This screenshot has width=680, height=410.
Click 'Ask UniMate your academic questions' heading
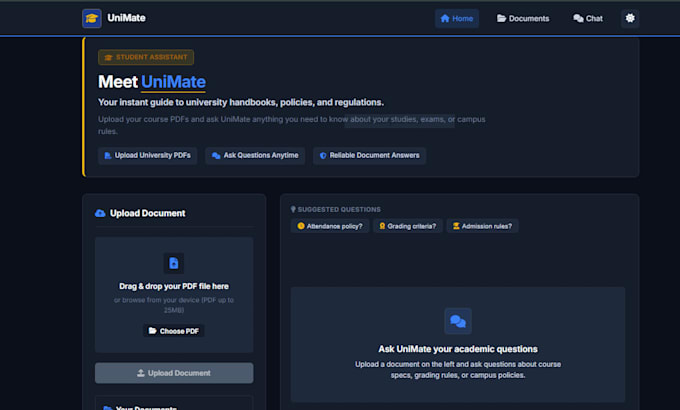458,349
